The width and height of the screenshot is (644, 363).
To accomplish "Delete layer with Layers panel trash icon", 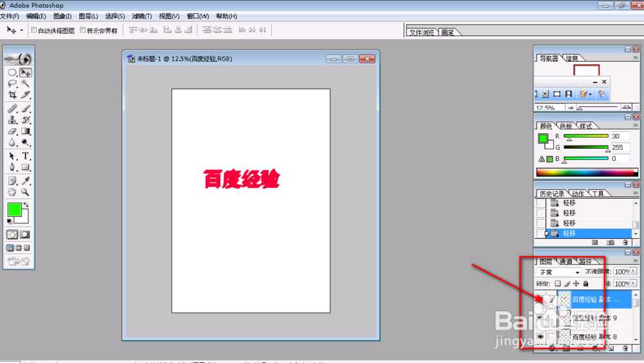I will point(625,348).
